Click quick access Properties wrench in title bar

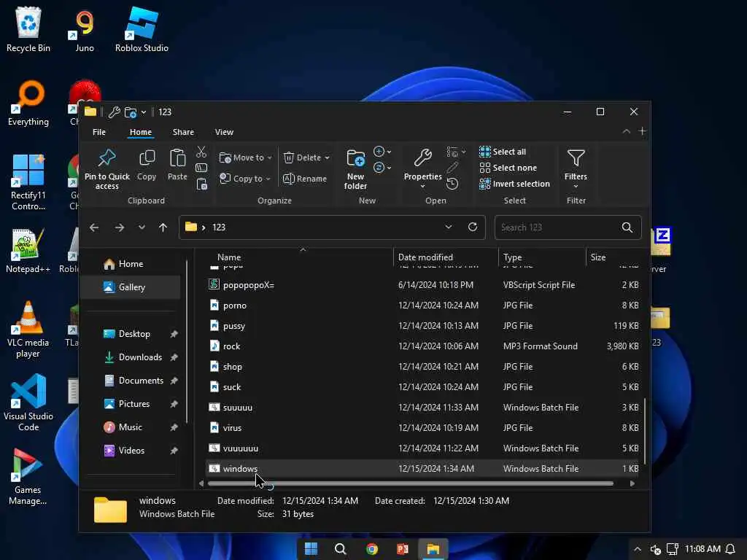click(114, 112)
